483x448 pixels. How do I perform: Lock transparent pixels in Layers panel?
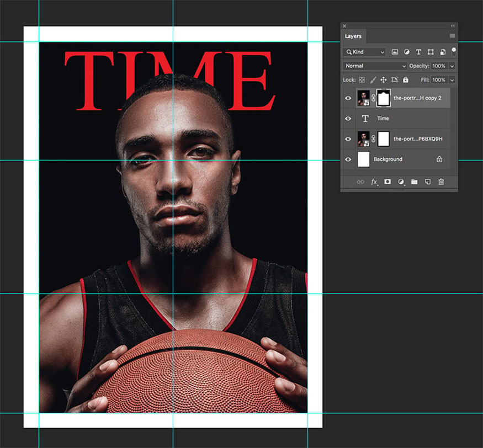point(362,80)
